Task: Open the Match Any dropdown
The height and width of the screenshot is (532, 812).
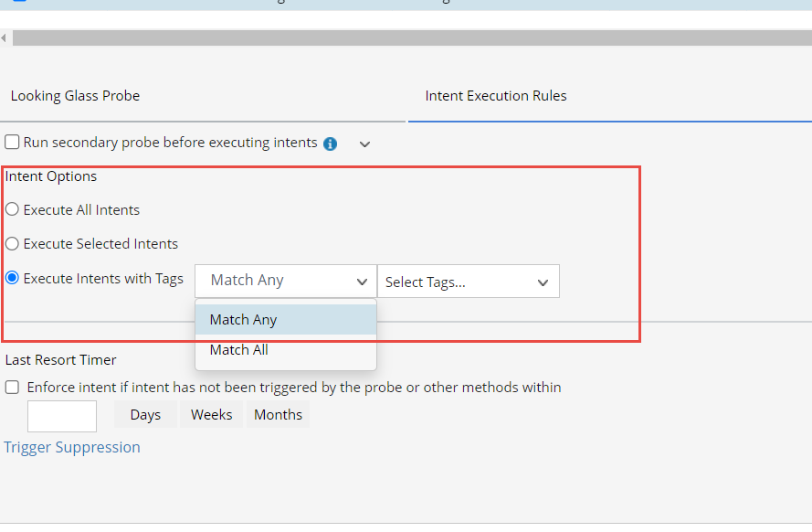Action: (x=285, y=281)
